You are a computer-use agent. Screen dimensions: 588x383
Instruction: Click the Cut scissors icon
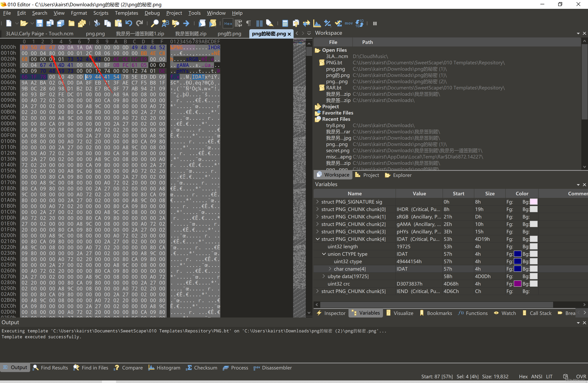point(97,24)
